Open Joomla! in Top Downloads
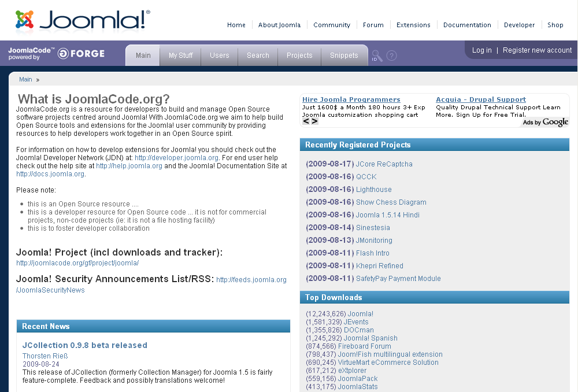578x392 pixels. (x=360, y=314)
